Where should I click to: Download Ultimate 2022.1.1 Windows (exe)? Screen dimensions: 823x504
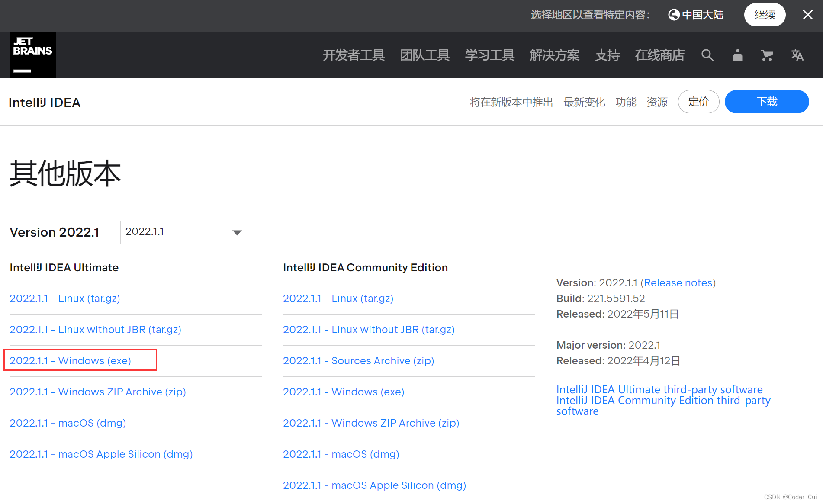pyautogui.click(x=70, y=361)
